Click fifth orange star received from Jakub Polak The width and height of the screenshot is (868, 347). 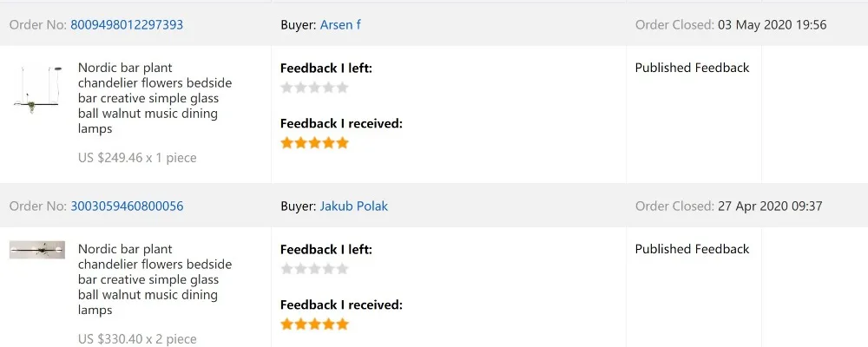coord(343,324)
